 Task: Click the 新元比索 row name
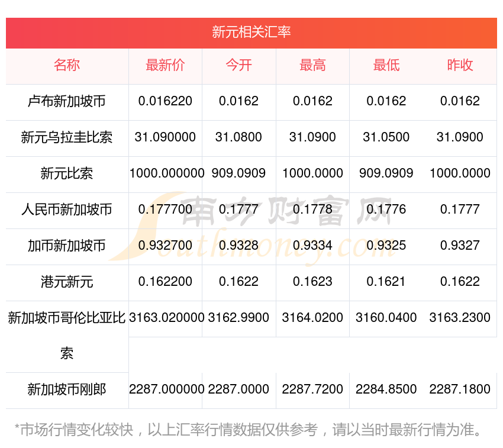[x=67, y=173]
